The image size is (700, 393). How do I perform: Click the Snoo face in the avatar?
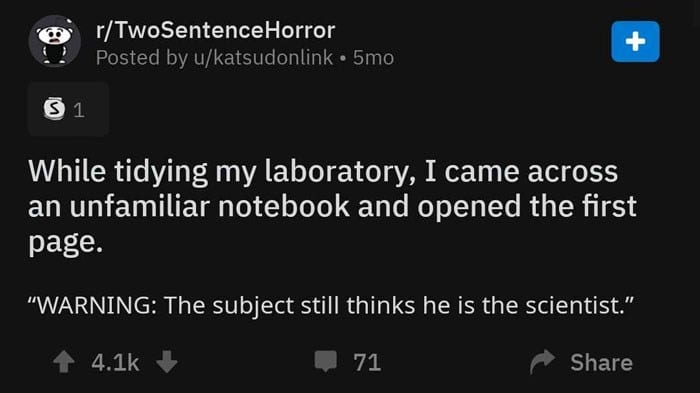point(54,35)
